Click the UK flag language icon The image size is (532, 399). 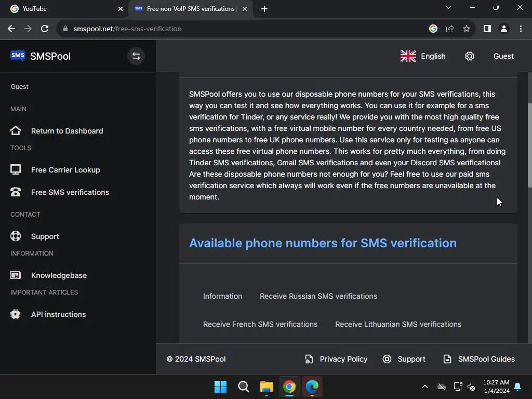[x=408, y=56]
